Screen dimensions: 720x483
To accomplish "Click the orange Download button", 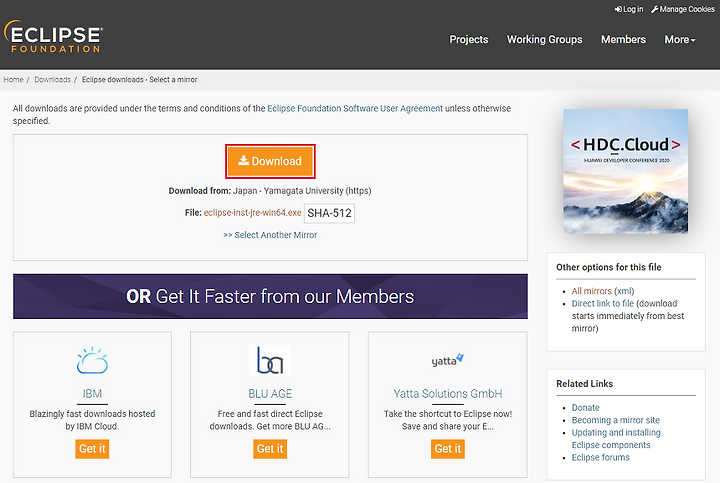I will [270, 161].
